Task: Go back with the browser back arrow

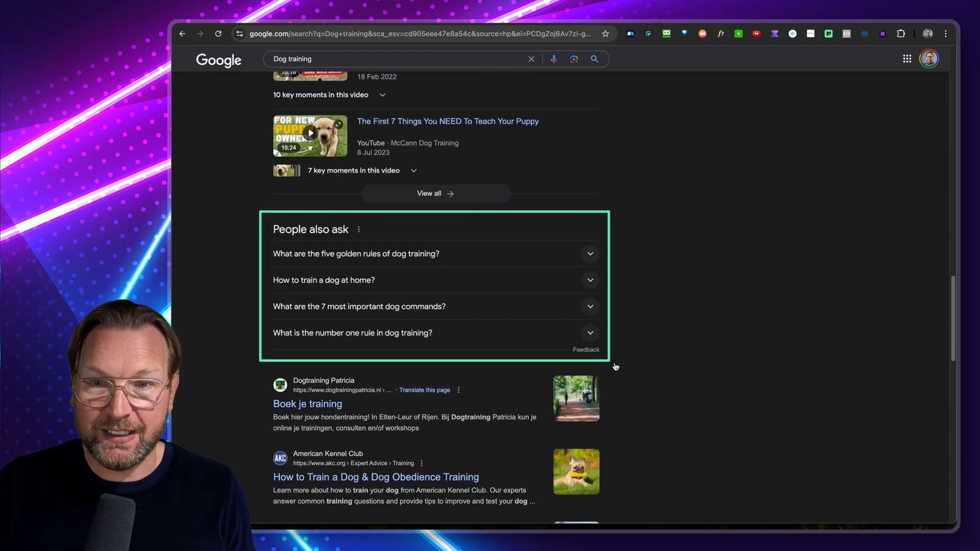Action: 182,34
